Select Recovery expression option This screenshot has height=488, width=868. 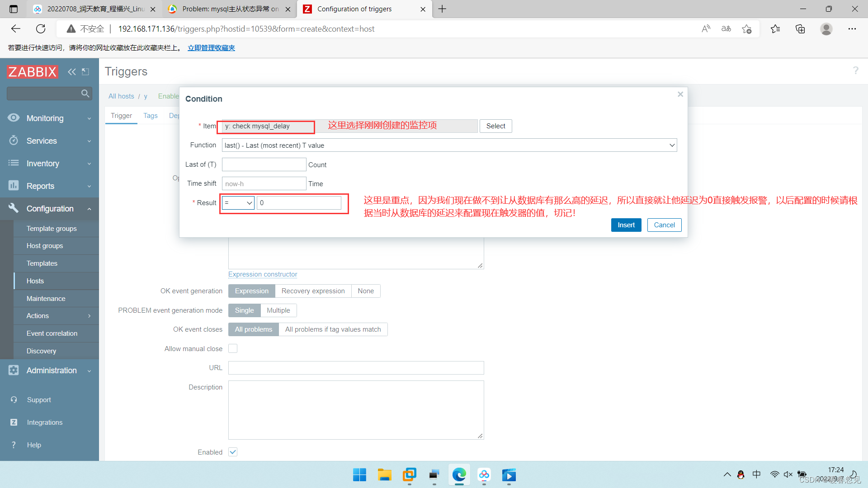313,291
